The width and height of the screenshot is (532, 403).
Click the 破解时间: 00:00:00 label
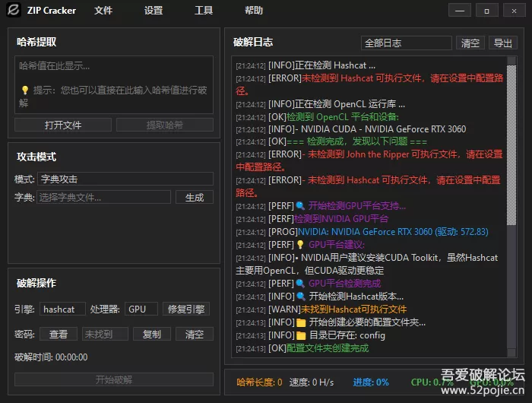(x=51, y=357)
